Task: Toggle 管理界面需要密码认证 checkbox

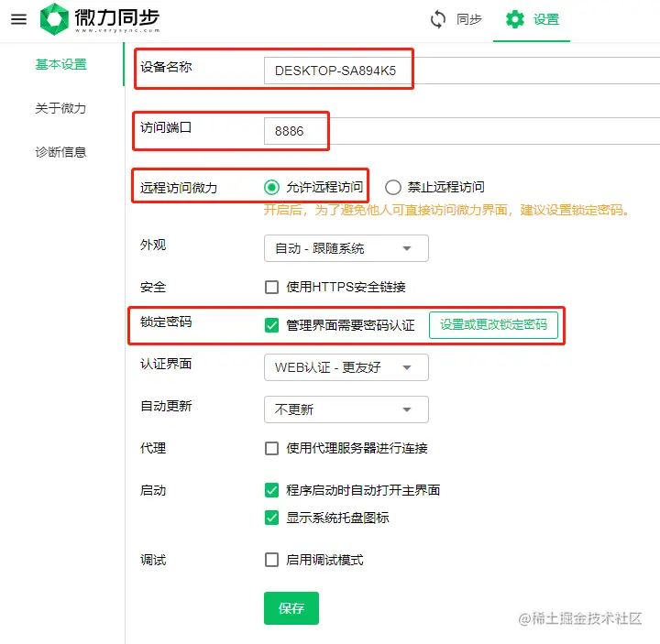Action: pos(271,325)
